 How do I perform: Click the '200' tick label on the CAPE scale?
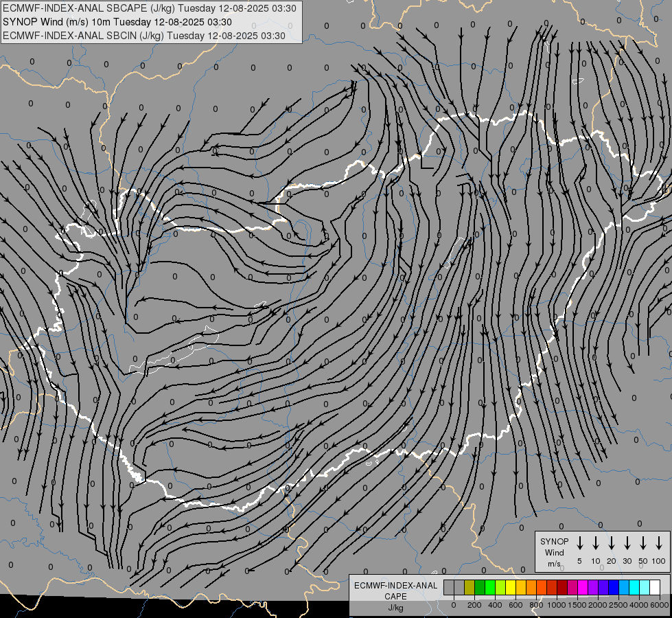[474, 605]
